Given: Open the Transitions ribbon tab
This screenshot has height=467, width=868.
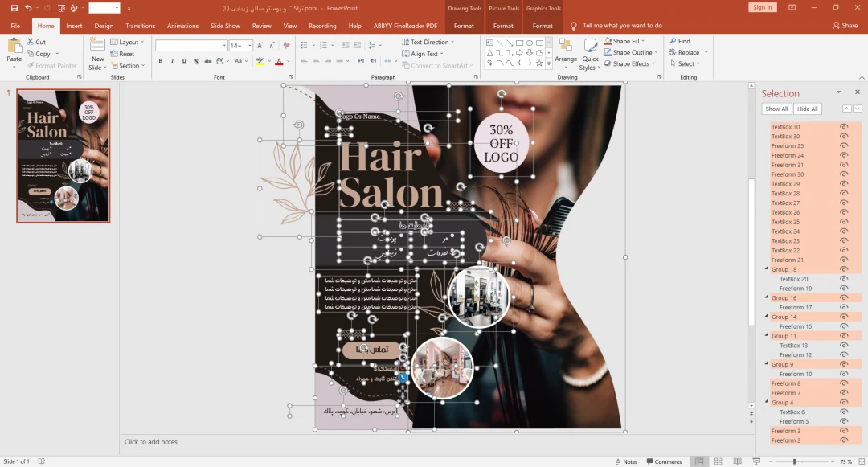Looking at the screenshot, I should click(x=140, y=26).
